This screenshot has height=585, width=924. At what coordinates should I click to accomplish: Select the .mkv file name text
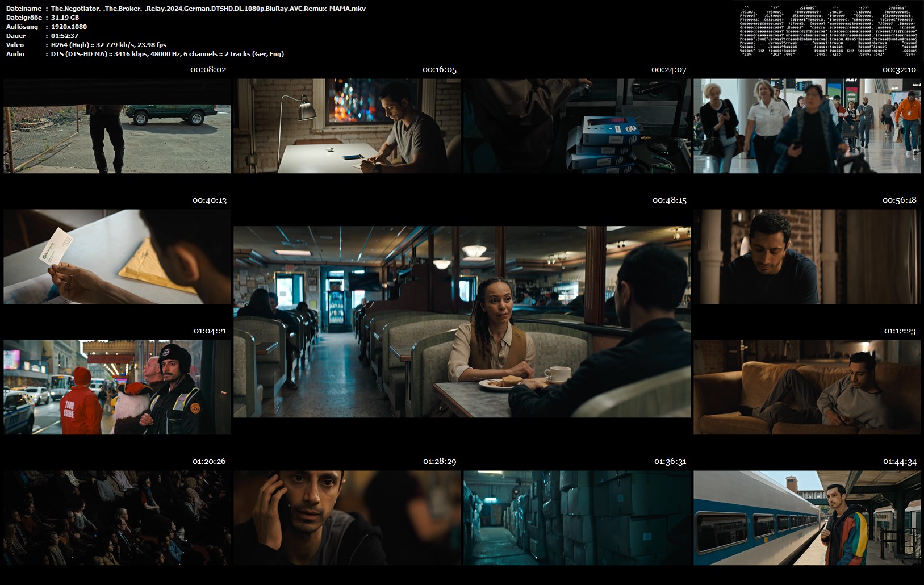tap(208, 9)
